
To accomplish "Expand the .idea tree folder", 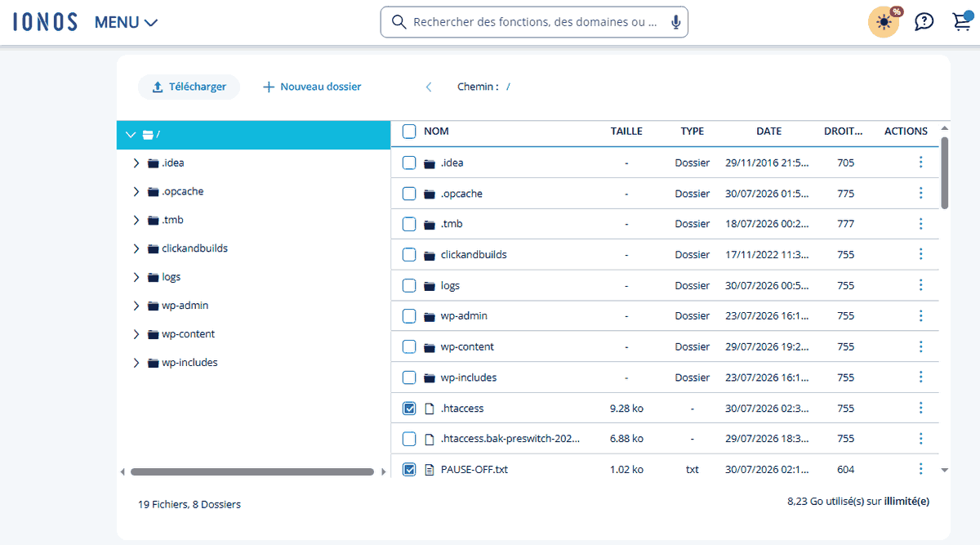I will point(136,163).
